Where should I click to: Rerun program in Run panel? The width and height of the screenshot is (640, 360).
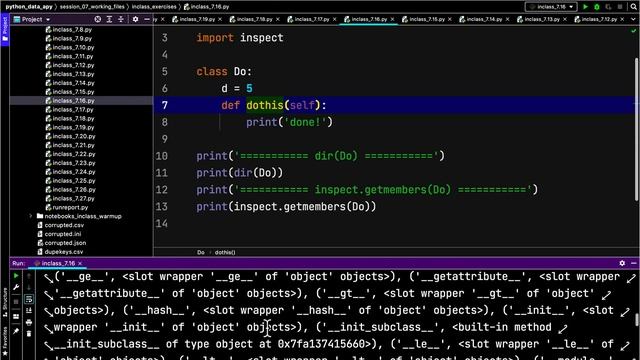[x=16, y=276]
